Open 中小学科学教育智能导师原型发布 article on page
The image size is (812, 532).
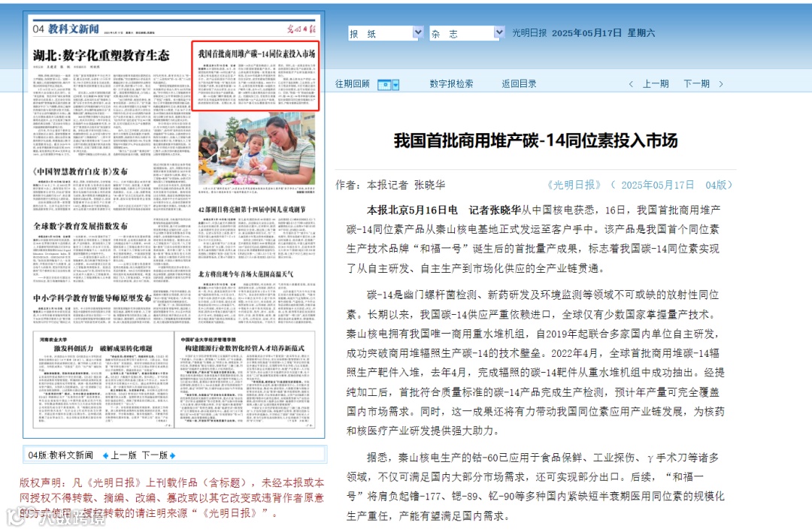coord(92,298)
